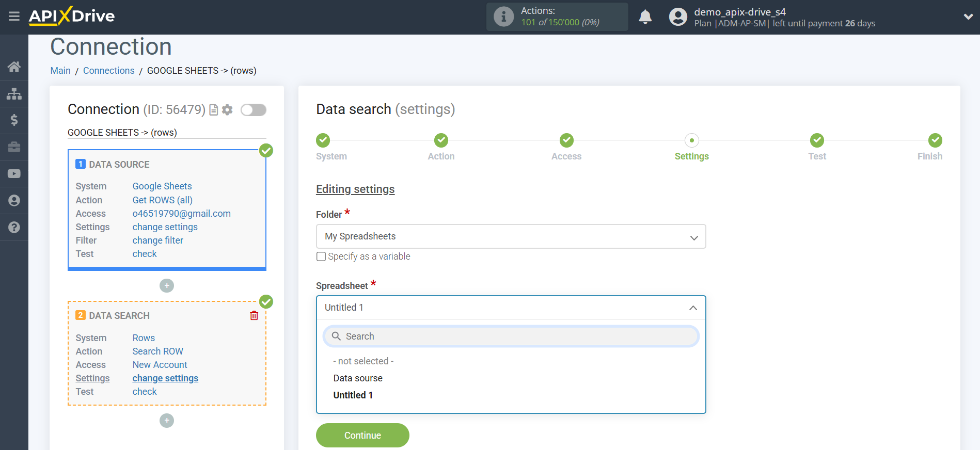
Task: Click check link in Data Source
Action: (x=145, y=254)
